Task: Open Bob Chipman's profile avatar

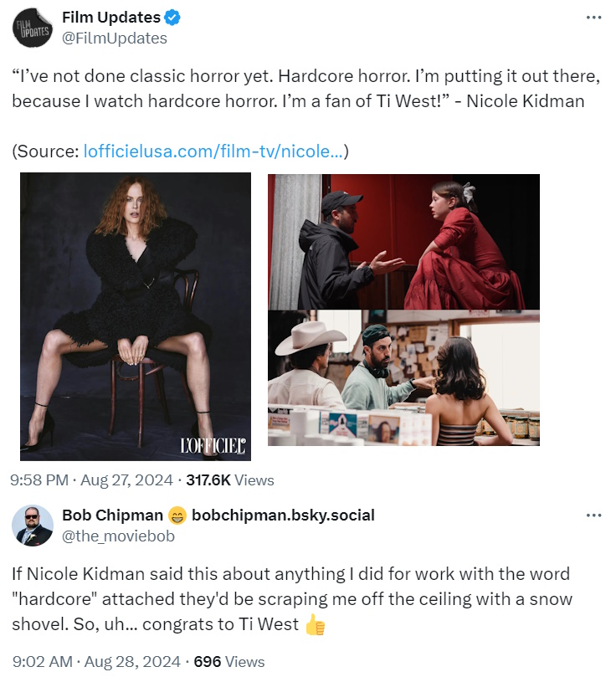Action: click(x=33, y=526)
